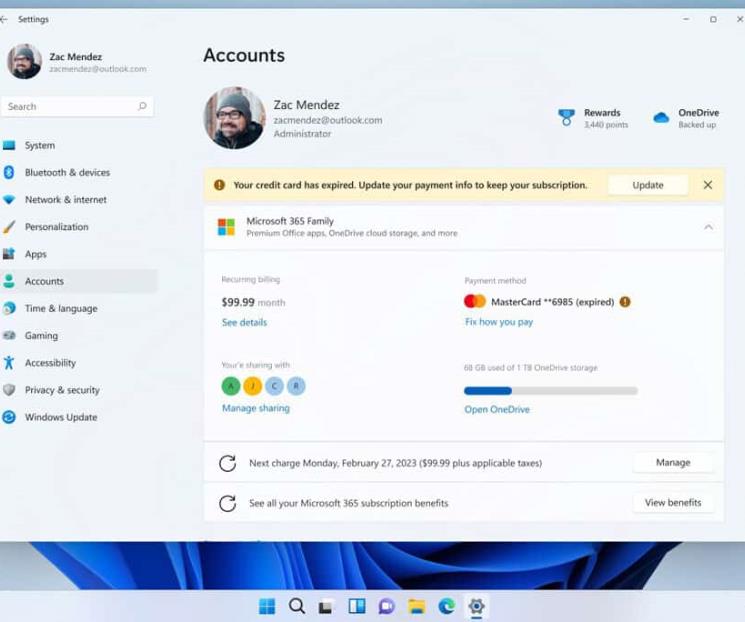This screenshot has height=622, width=745.
Task: Open Teams Chat on the taskbar
Action: tap(387, 606)
